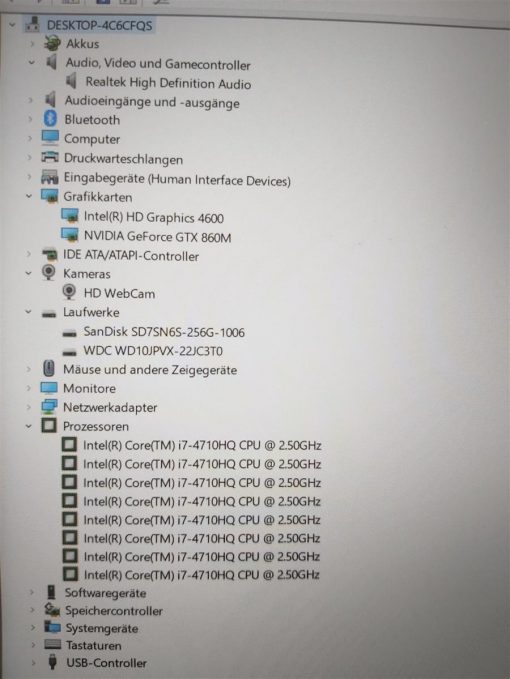The image size is (510, 679).
Task: Select WDC WD10JPVX-22JC3T0 drive
Action: (x=153, y=350)
